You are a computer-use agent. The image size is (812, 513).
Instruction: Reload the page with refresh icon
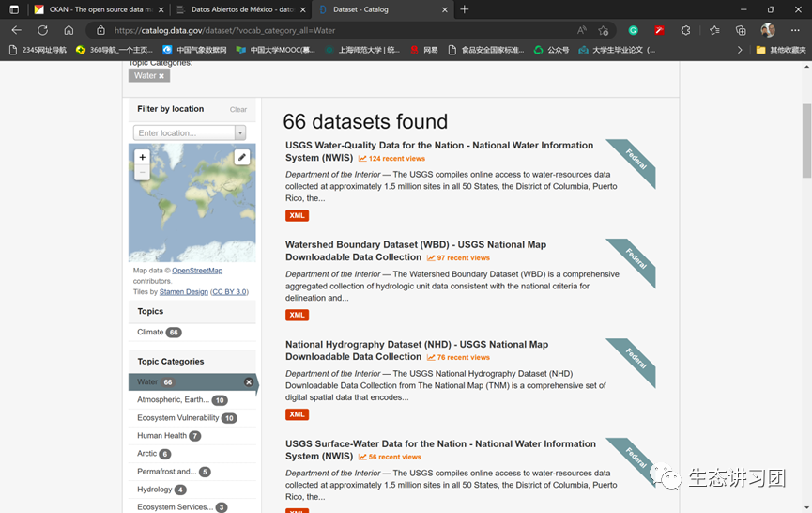(x=42, y=31)
